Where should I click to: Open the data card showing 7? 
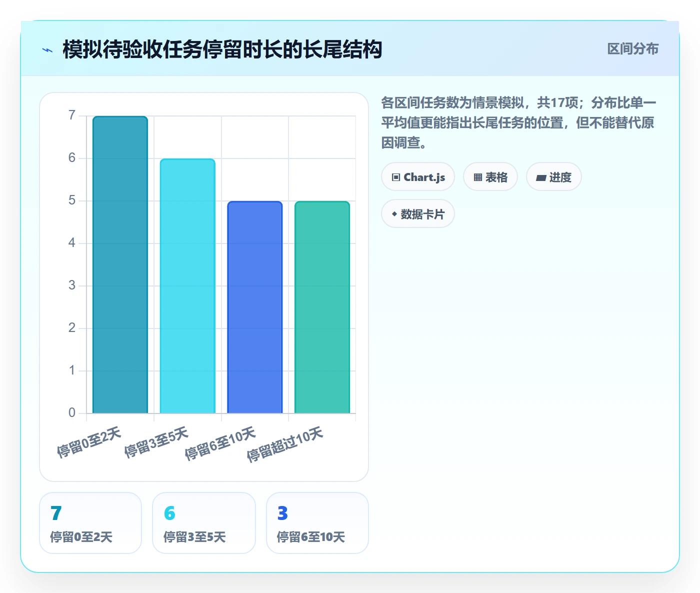(x=90, y=523)
